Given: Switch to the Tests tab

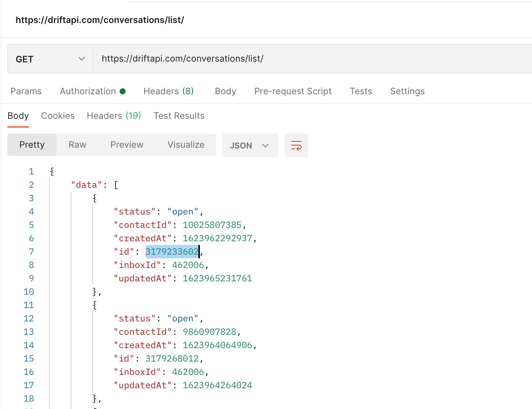Looking at the screenshot, I should coord(361,91).
